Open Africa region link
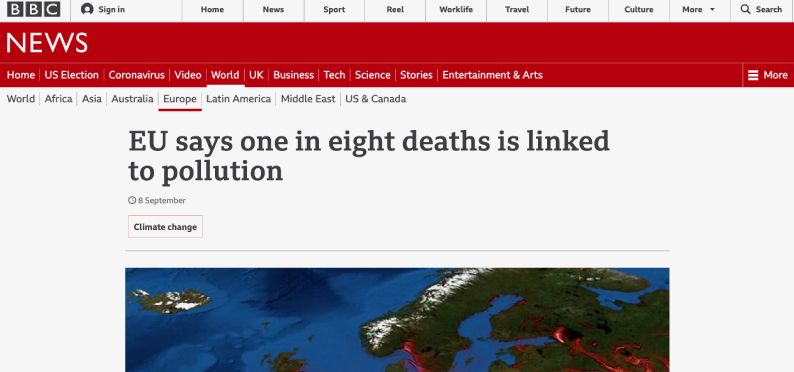Screen dimensions: 794x372 [58, 99]
